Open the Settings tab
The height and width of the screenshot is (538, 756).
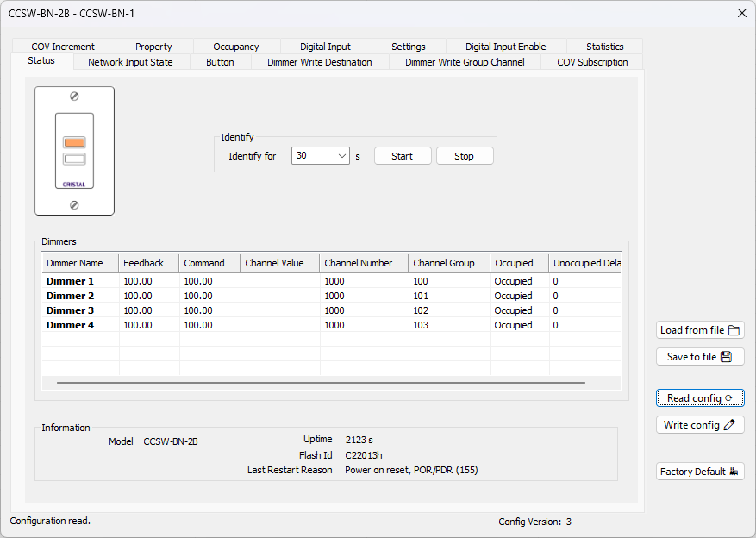coord(409,47)
